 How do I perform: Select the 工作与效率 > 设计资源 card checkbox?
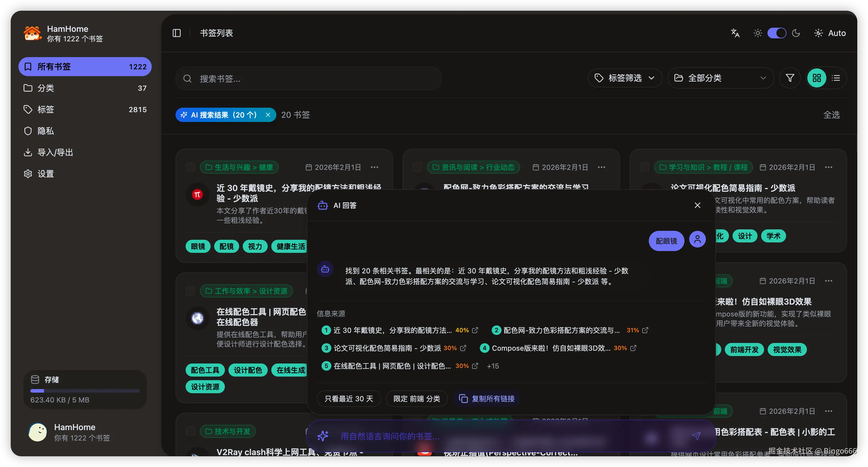coord(190,291)
